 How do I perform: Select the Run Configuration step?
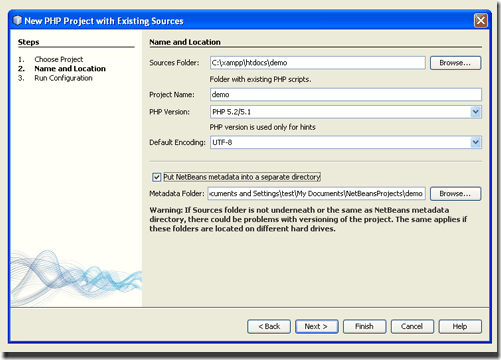[63, 78]
